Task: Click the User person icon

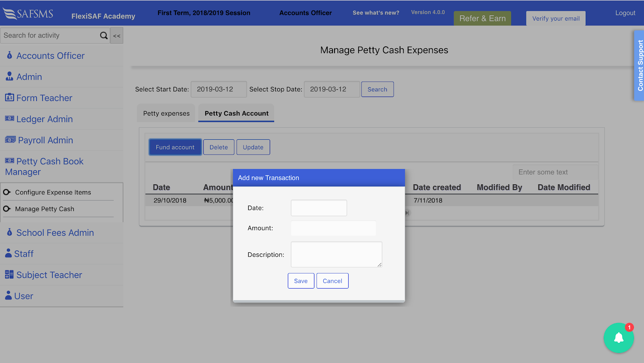Action: coord(8,295)
